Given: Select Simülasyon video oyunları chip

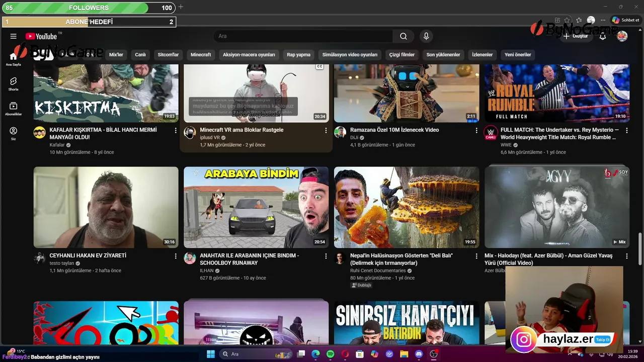Looking at the screenshot, I should click(350, 54).
